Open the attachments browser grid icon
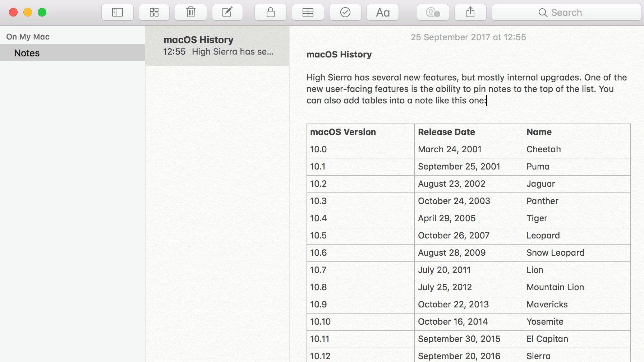This screenshot has width=644, height=362. [x=154, y=12]
